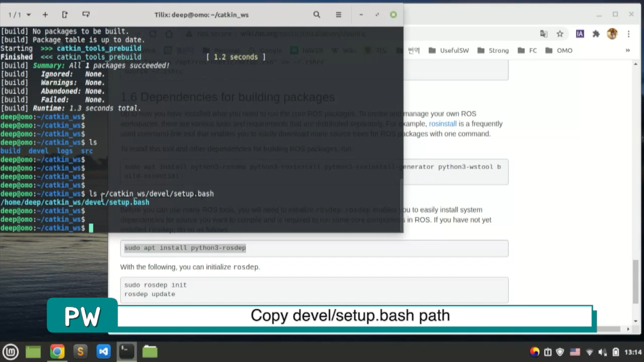
Task: Click the Google Translate icon in Chrome
Action: 544,34
